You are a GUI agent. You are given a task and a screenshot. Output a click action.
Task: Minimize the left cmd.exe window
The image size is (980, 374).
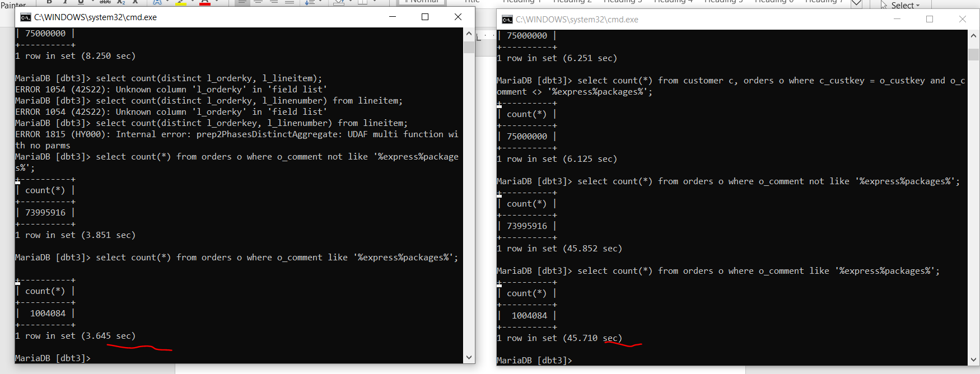pos(393,17)
